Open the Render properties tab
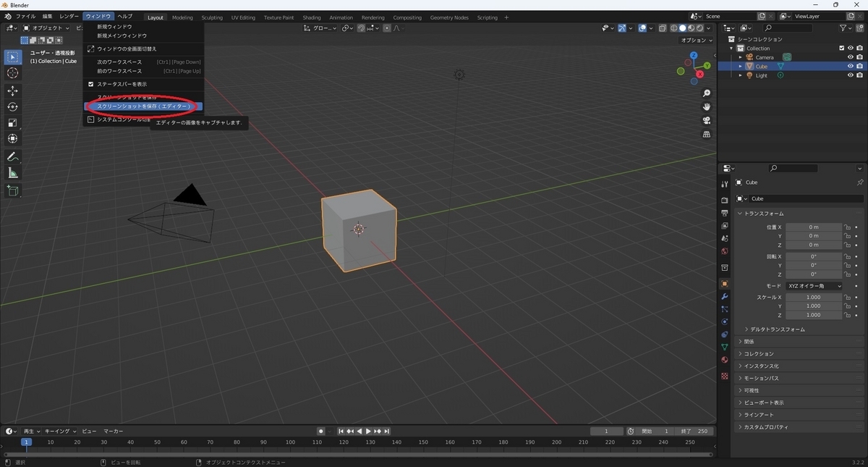Screen dimensions: 868x467 [725, 200]
